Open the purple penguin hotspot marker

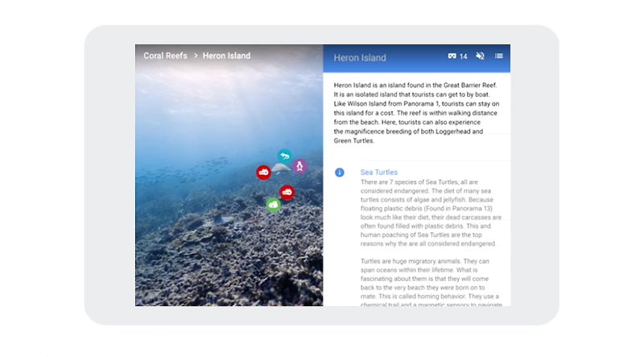(x=299, y=166)
